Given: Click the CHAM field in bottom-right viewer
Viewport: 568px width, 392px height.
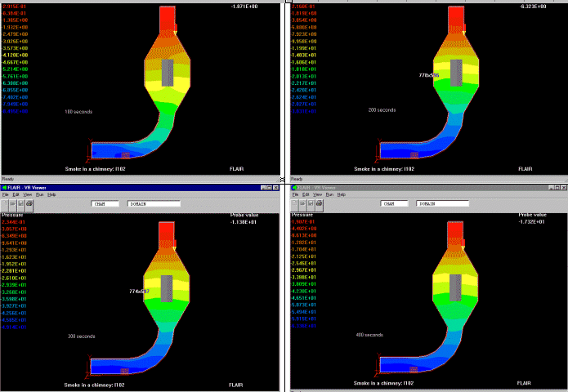Looking at the screenshot, I should pyautogui.click(x=394, y=203).
